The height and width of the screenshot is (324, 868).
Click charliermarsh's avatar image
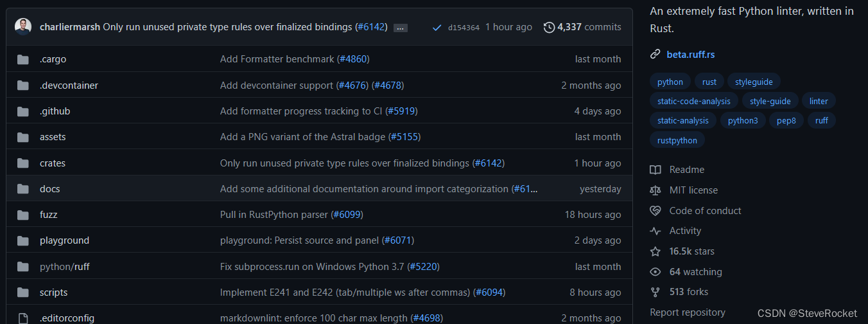[x=23, y=27]
